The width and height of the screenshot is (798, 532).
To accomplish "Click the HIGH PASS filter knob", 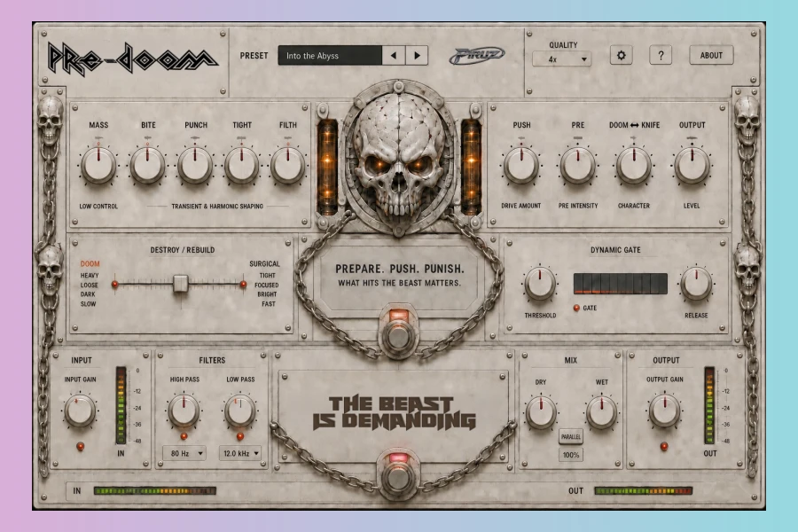I will 184,411.
